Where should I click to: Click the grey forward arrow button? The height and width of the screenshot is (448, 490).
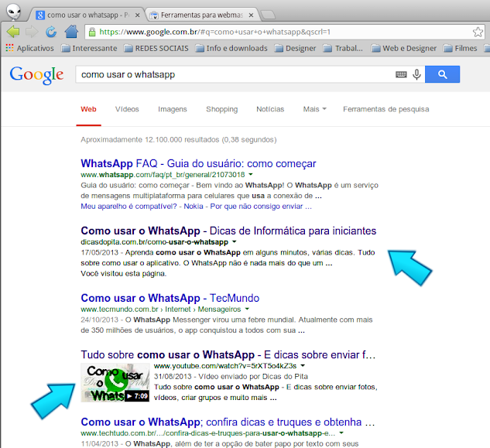point(32,32)
